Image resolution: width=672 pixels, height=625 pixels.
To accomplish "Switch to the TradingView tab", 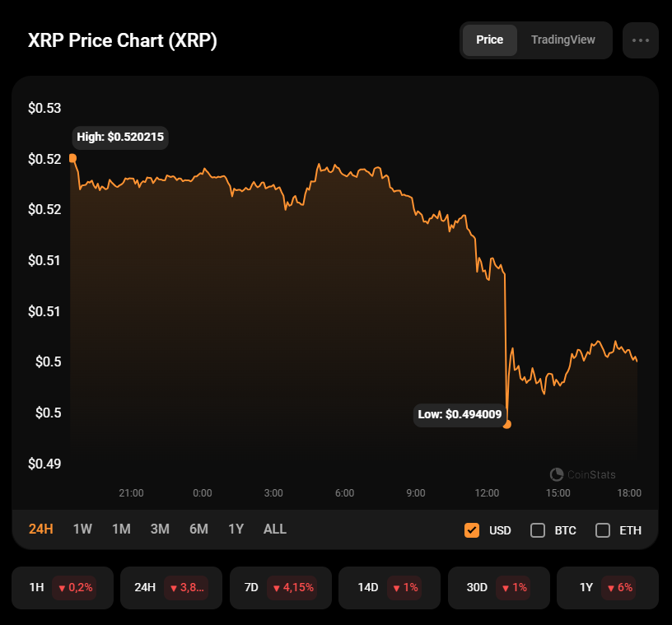I will (x=563, y=40).
